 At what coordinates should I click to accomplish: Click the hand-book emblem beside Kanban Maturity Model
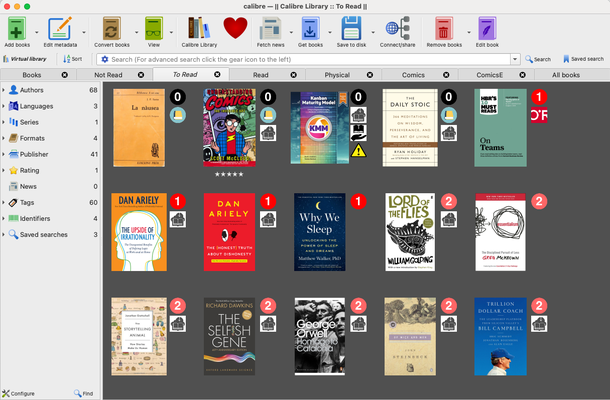(358, 133)
